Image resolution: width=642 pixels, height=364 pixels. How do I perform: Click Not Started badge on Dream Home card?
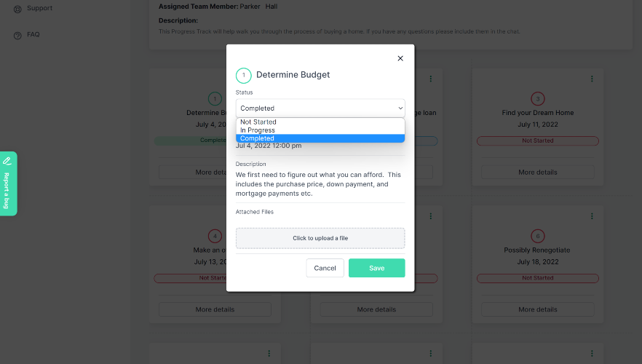[x=537, y=141]
